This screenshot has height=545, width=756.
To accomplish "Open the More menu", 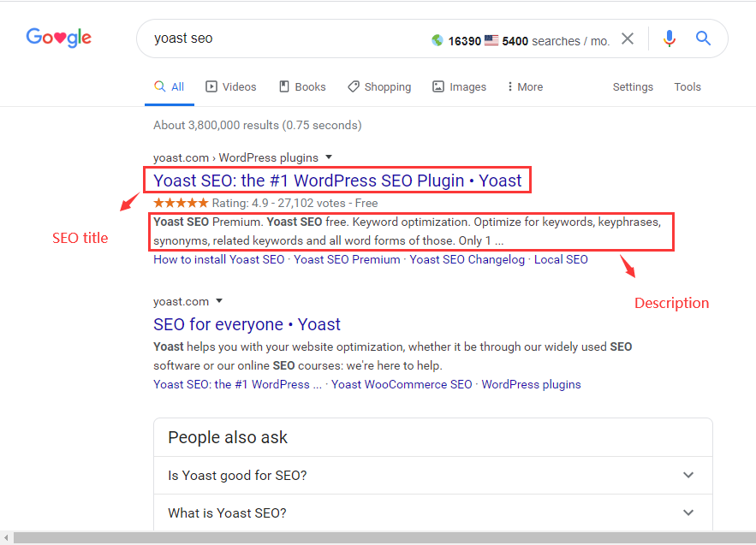I will (x=525, y=86).
